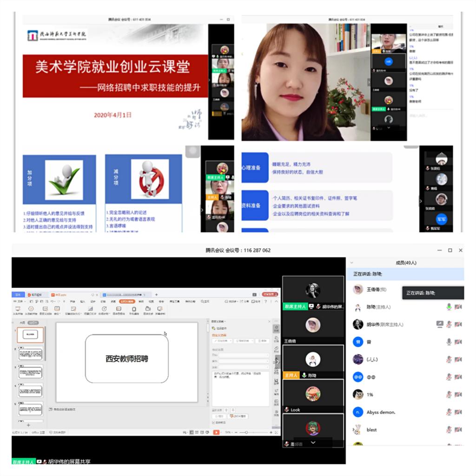
Task: Select member 王倩倩(我) in the members list
Action: tap(372, 290)
